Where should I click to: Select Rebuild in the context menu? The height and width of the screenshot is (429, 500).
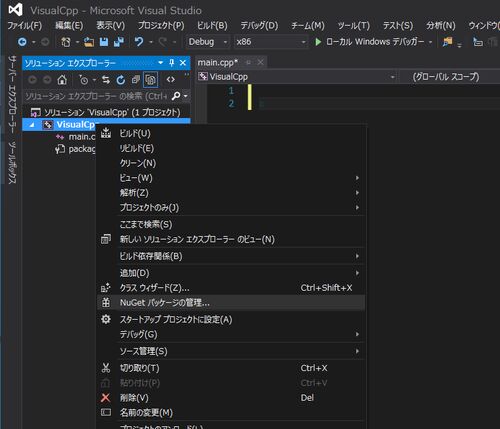(x=231, y=148)
